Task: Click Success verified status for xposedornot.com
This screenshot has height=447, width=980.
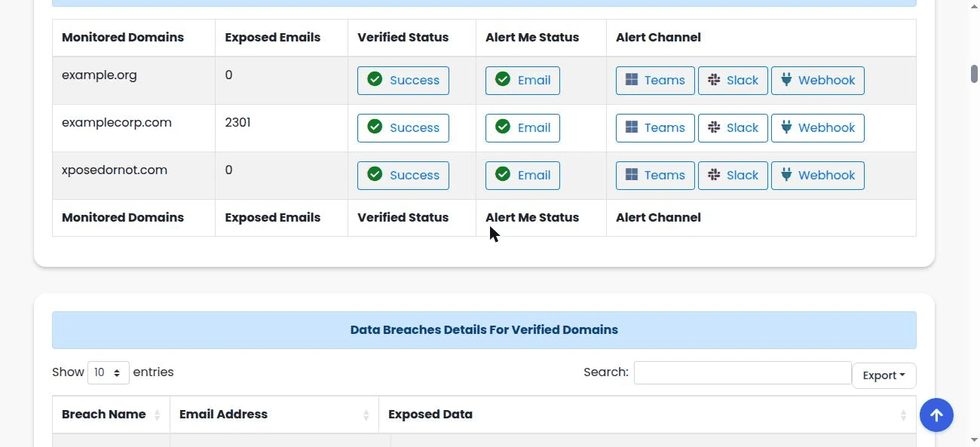Action: click(403, 176)
